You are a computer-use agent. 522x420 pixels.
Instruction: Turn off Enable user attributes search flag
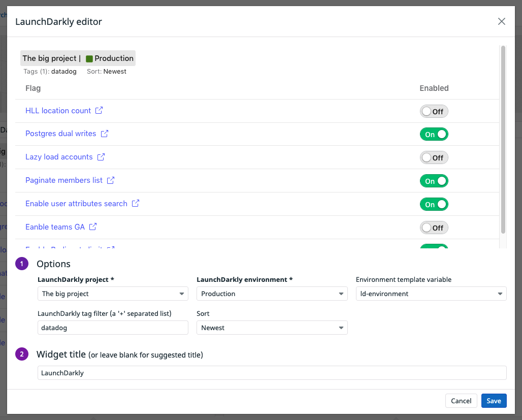(434, 204)
